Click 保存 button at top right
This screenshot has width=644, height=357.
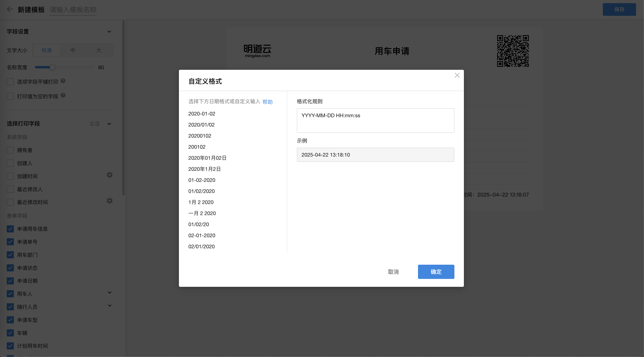click(x=619, y=9)
